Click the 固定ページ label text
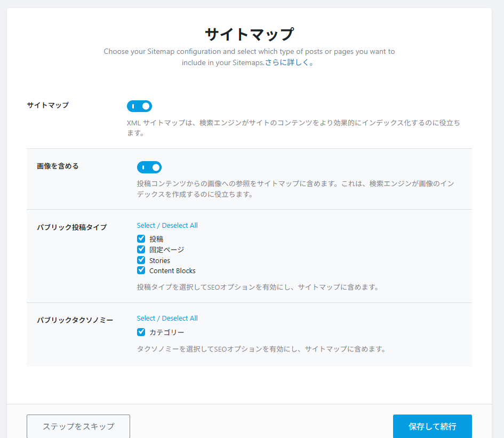 pos(166,250)
